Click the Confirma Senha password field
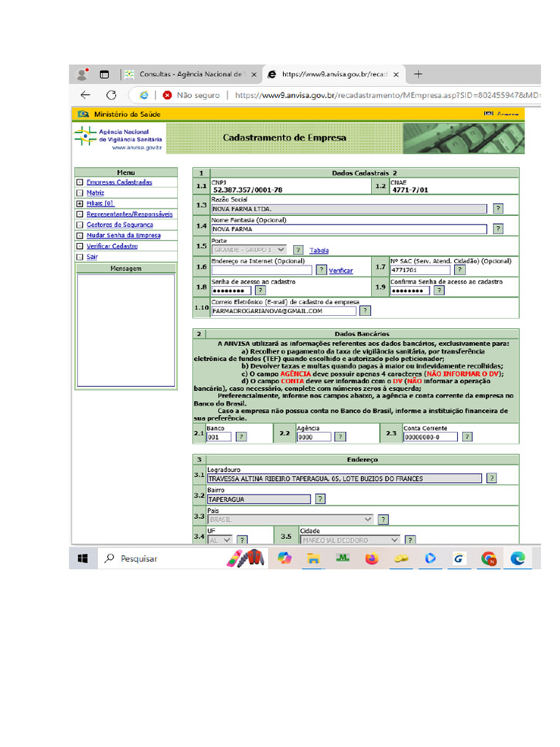560x747 pixels. click(410, 290)
